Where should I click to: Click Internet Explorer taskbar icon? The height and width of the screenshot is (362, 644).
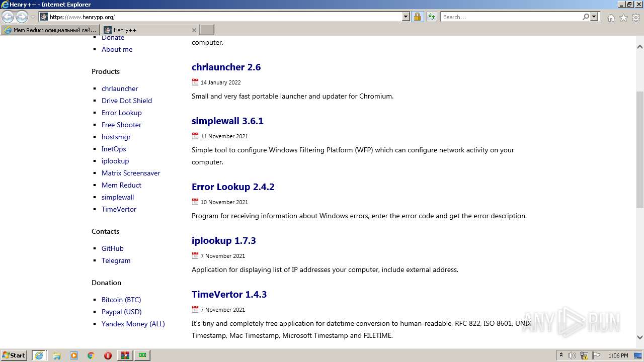tap(39, 355)
